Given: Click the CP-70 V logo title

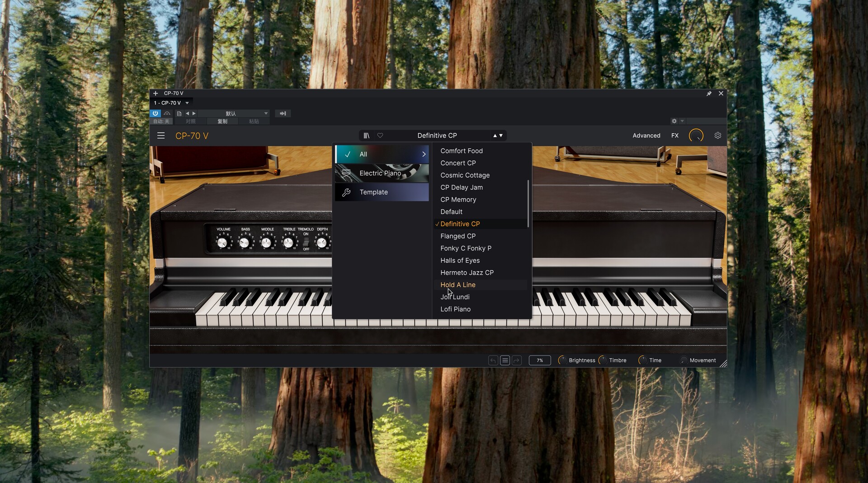Looking at the screenshot, I should (x=192, y=136).
